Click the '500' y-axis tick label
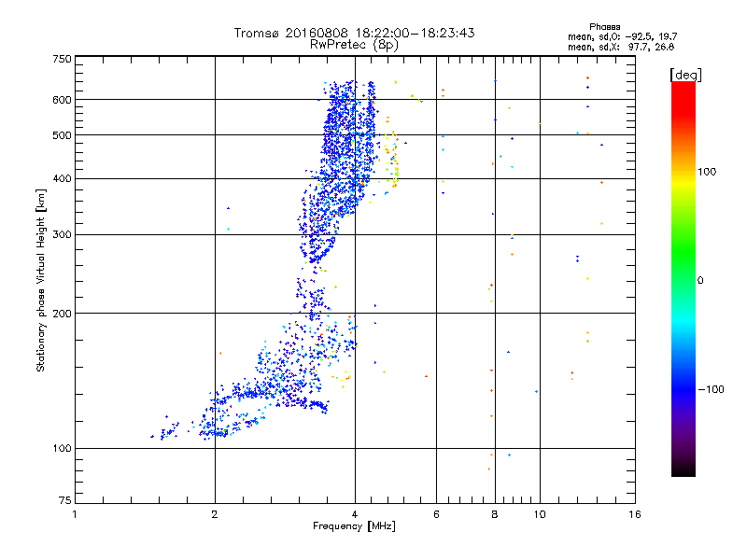This screenshot has height=560, width=747. tap(62, 135)
